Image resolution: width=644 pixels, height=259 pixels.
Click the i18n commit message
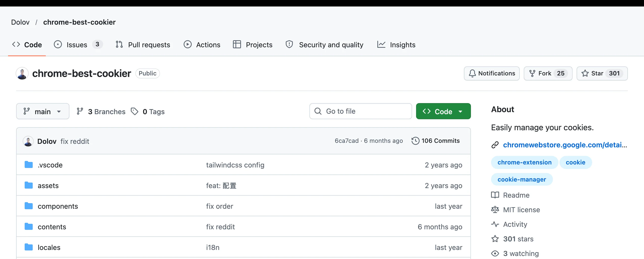pyautogui.click(x=213, y=247)
